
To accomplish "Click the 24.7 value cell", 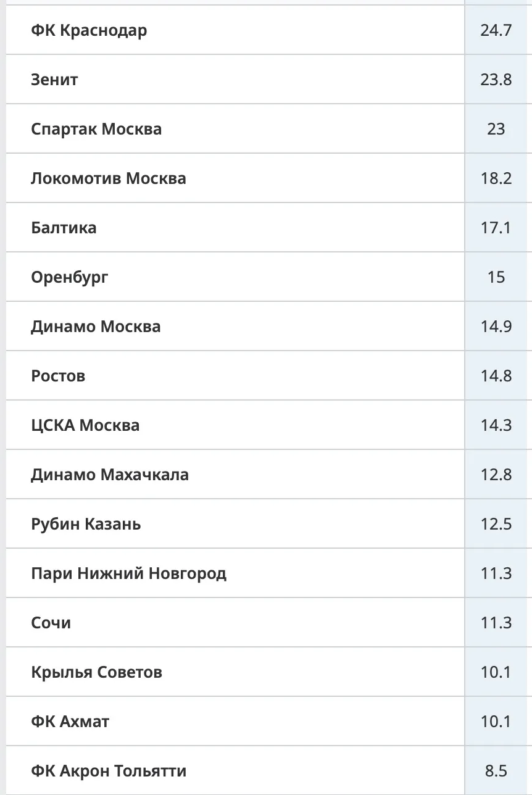I will (496, 30).
